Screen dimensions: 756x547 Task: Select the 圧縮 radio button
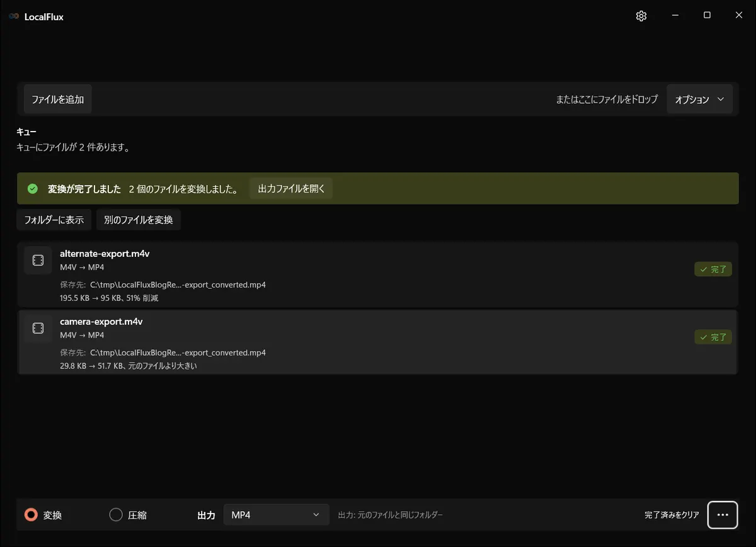[116, 515]
